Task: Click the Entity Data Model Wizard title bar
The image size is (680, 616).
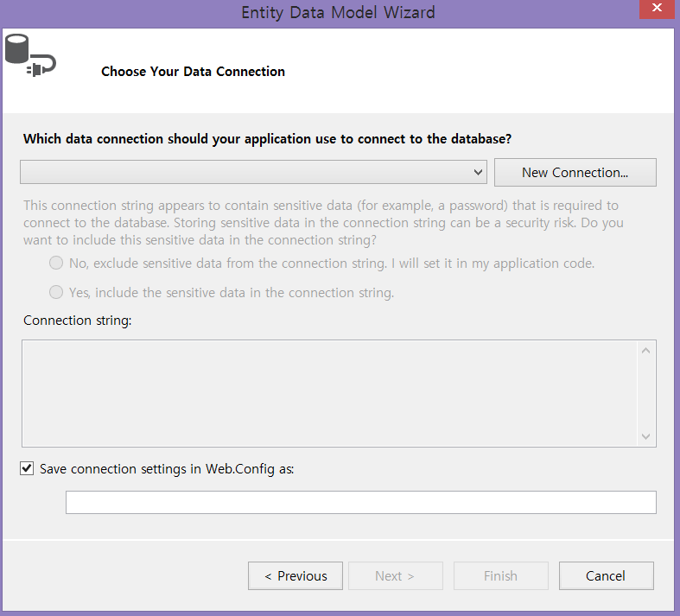Action: tap(337, 12)
